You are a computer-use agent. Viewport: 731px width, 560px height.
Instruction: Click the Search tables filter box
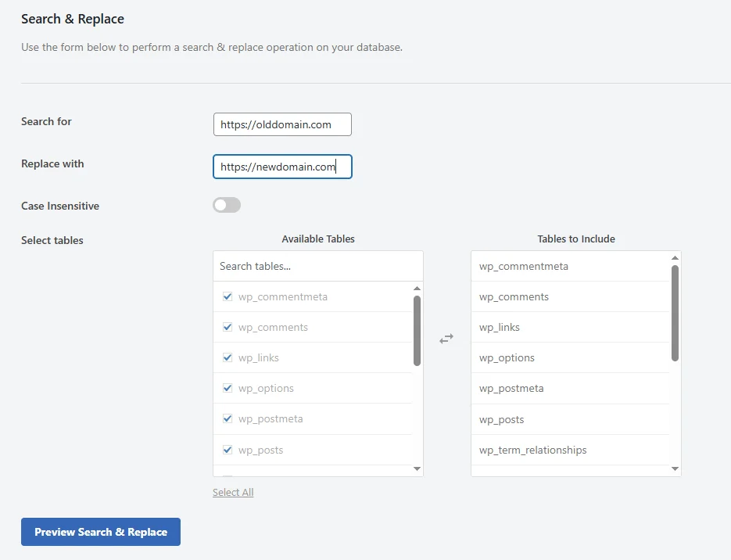pyautogui.click(x=317, y=266)
